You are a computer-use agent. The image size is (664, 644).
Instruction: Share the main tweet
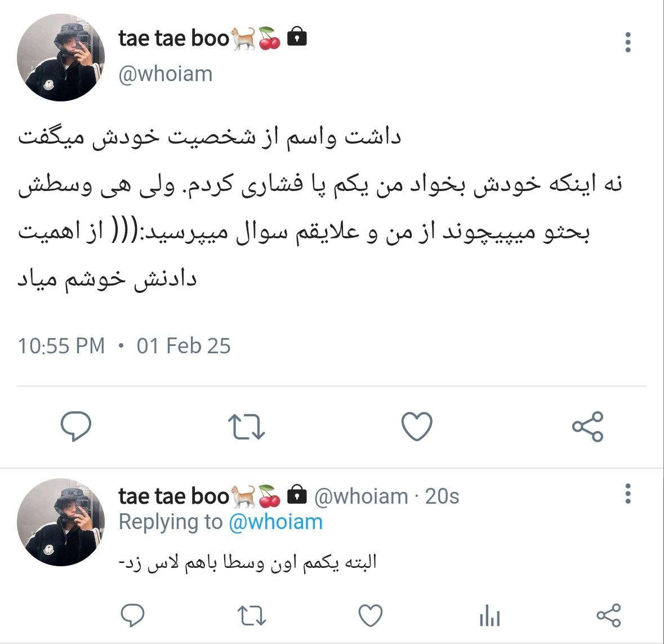tap(587, 426)
